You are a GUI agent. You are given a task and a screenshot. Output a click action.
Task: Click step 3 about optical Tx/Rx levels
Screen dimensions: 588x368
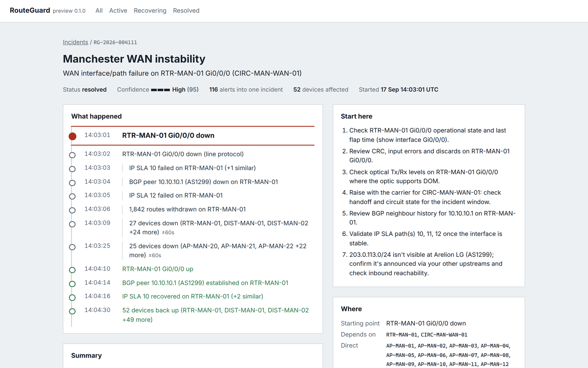coord(423,177)
